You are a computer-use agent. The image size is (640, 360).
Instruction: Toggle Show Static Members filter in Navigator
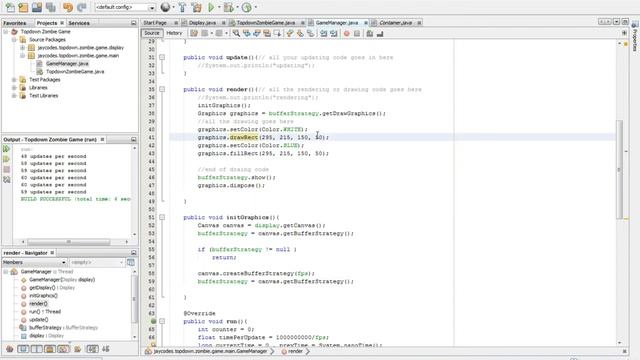click(x=37, y=349)
